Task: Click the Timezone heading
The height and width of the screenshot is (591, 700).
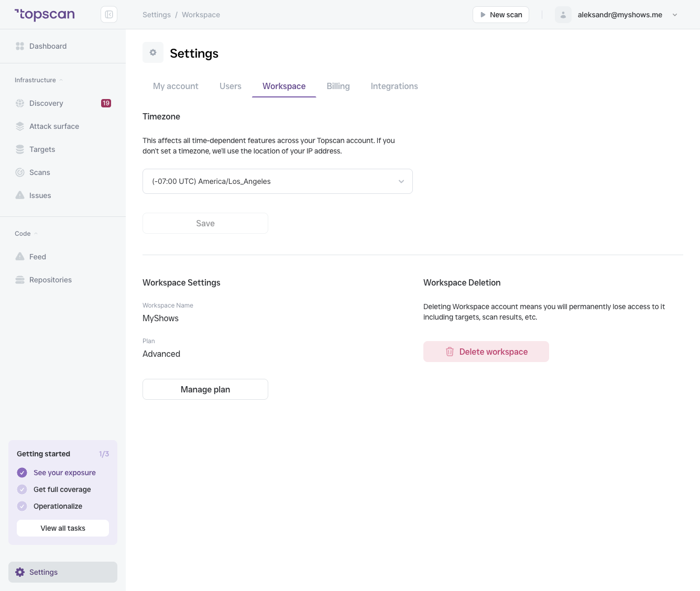Action: click(161, 116)
